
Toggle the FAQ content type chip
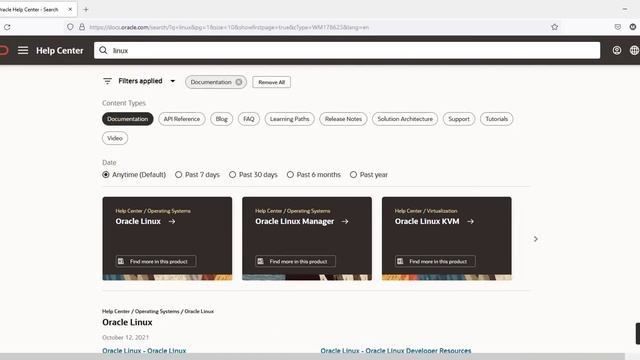pyautogui.click(x=249, y=119)
